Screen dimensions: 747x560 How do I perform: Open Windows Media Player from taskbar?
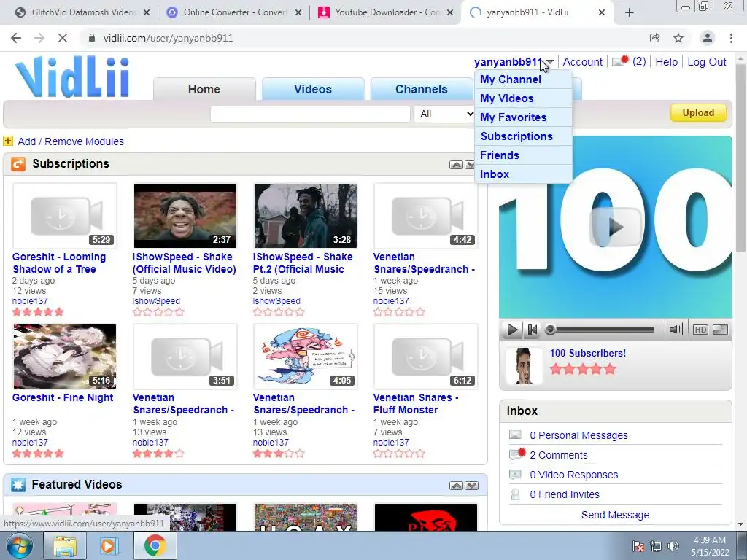(109, 545)
